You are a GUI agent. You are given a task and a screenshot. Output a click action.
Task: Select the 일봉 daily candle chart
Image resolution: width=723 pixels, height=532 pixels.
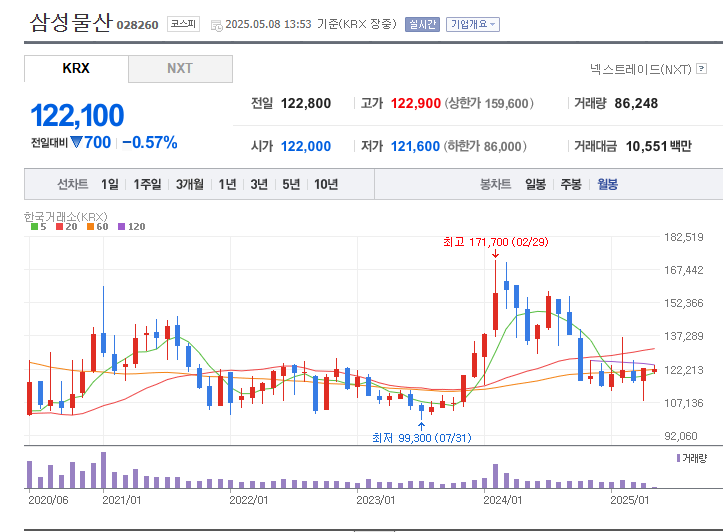(x=535, y=184)
